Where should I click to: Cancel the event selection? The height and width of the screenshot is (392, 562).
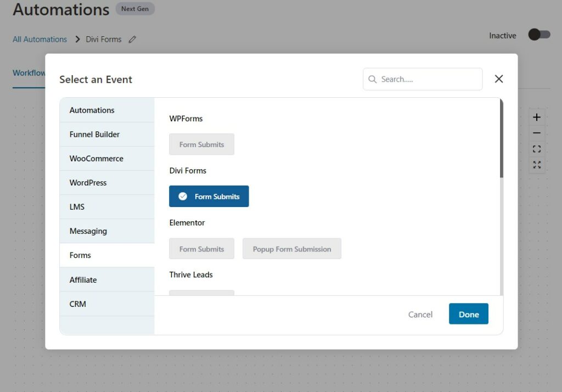pos(420,315)
